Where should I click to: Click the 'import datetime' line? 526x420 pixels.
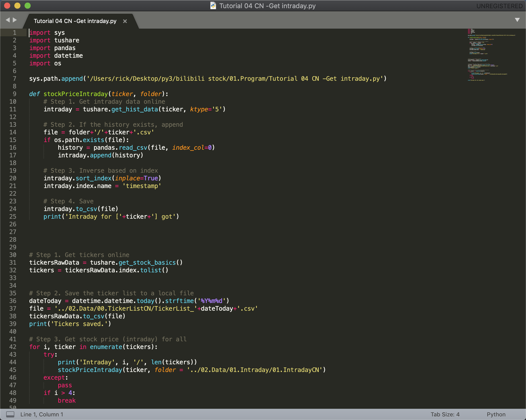click(x=56, y=56)
